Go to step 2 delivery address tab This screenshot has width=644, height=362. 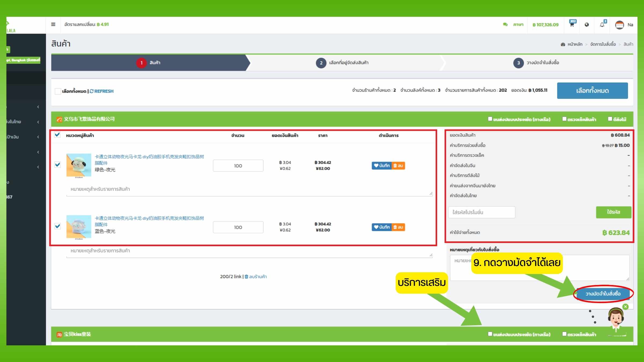tap(342, 63)
